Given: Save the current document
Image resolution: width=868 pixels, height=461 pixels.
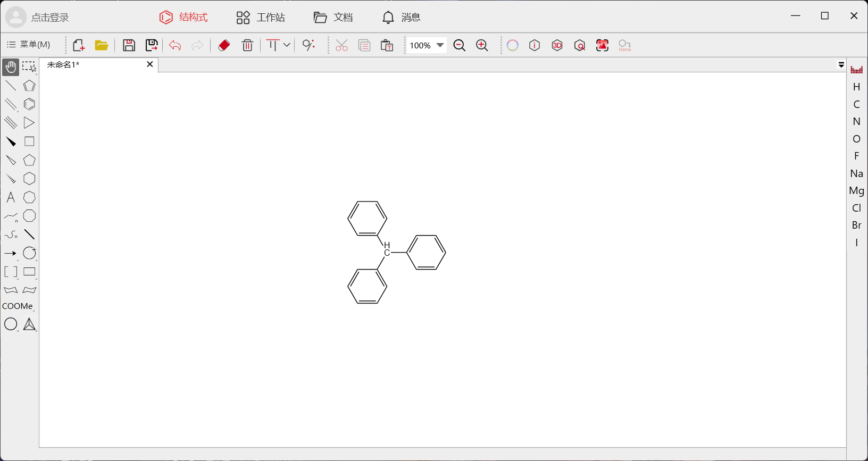Looking at the screenshot, I should [129, 45].
